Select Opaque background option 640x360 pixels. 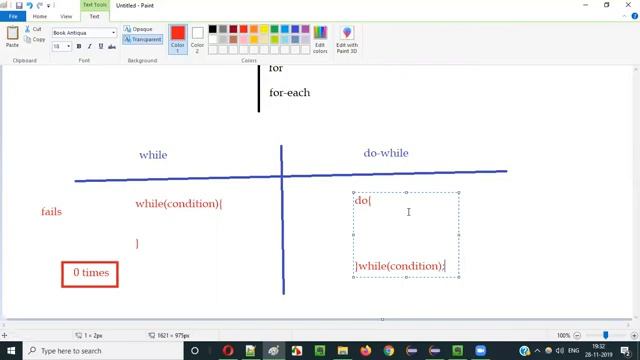click(x=138, y=29)
